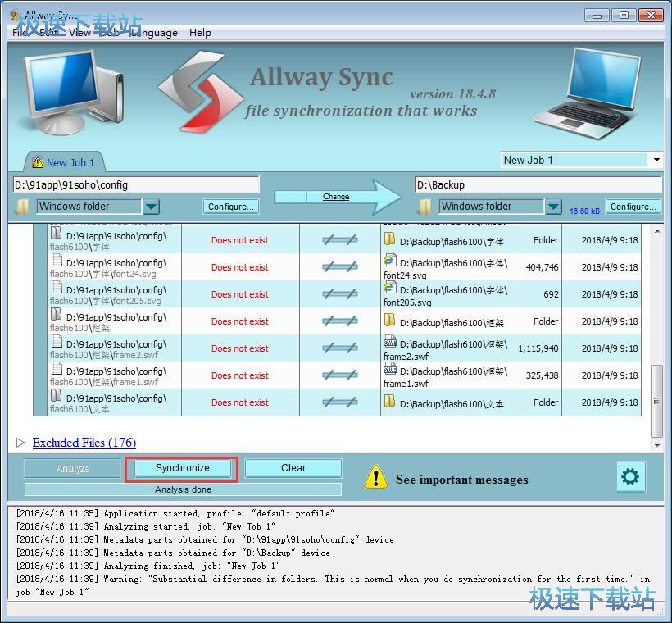Screen dimensions: 672x623
Task: Open the settings gear icon
Action: tap(631, 477)
